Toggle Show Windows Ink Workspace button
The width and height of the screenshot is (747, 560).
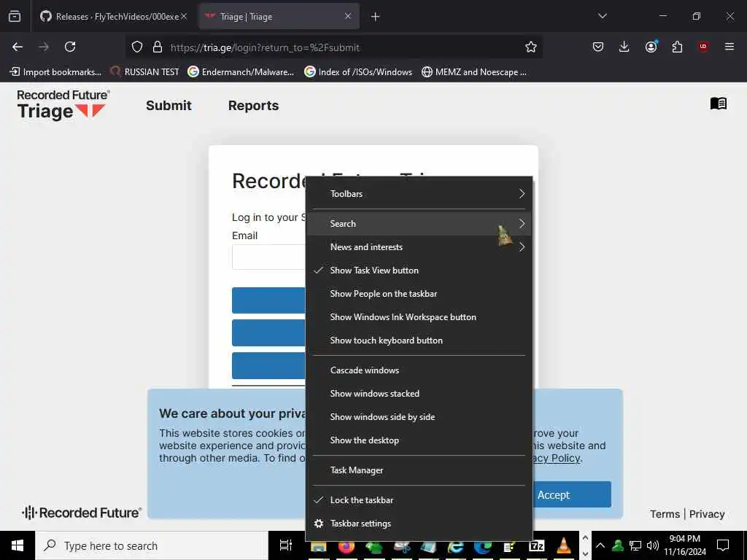click(419, 316)
